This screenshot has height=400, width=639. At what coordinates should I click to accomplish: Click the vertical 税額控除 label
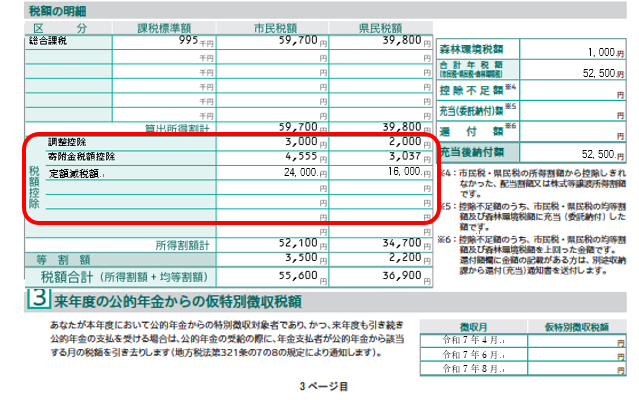pyautogui.click(x=34, y=187)
